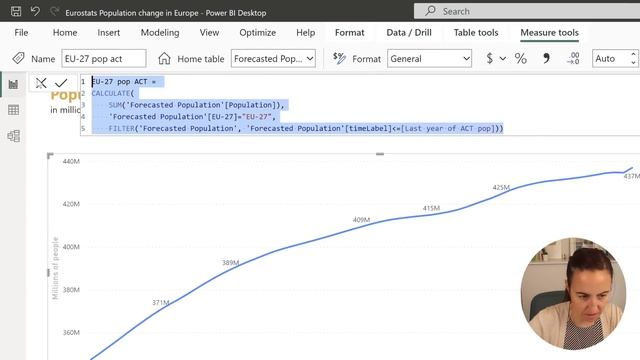Select the Measure tools tab

pos(549,33)
